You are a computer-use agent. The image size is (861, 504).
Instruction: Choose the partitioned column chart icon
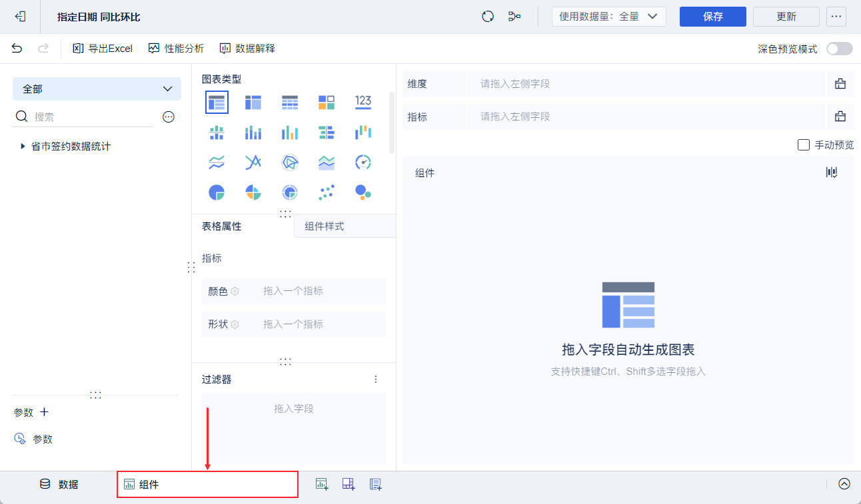point(217,132)
